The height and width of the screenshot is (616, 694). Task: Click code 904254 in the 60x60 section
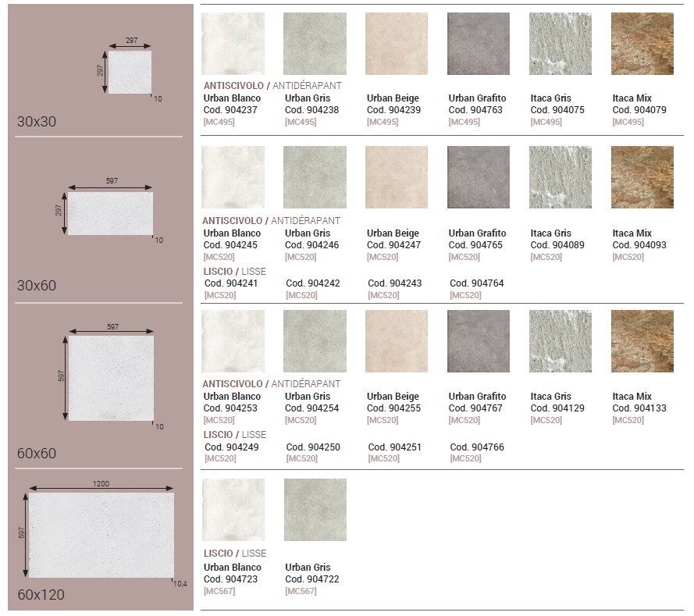[311, 408]
